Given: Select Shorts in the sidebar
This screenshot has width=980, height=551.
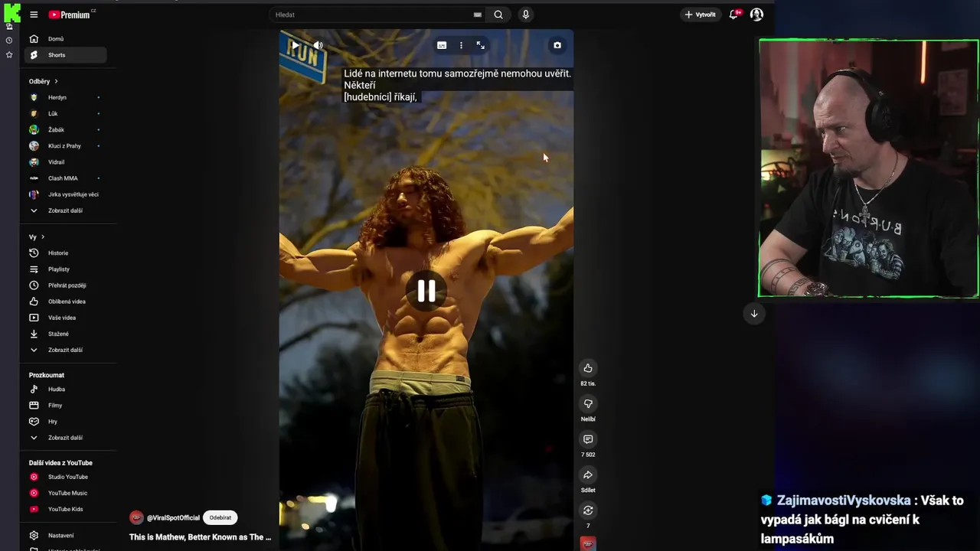Looking at the screenshot, I should pos(65,55).
